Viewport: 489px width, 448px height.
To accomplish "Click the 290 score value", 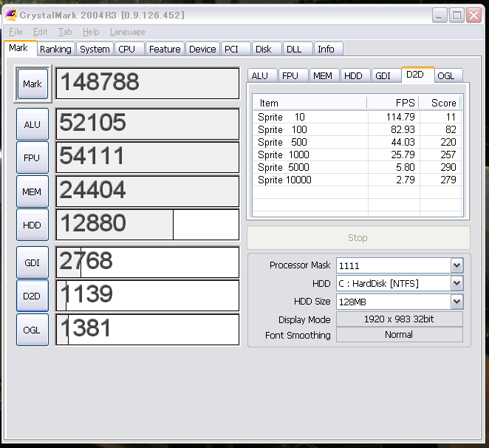I will click(448, 167).
